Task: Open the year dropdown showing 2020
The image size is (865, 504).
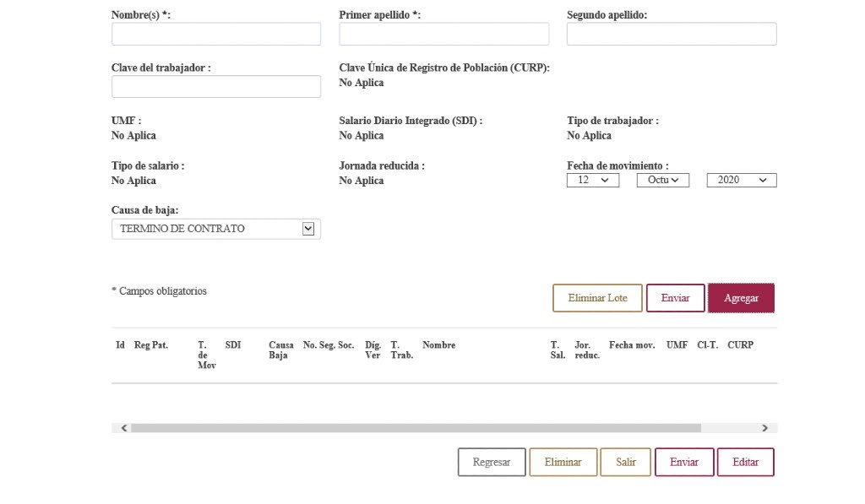Action: click(x=741, y=180)
